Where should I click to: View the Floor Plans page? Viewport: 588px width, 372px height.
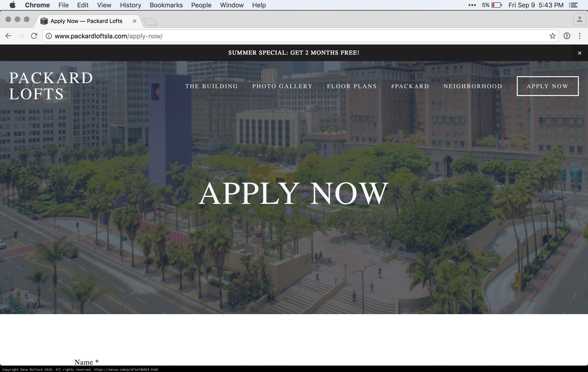[x=352, y=86]
